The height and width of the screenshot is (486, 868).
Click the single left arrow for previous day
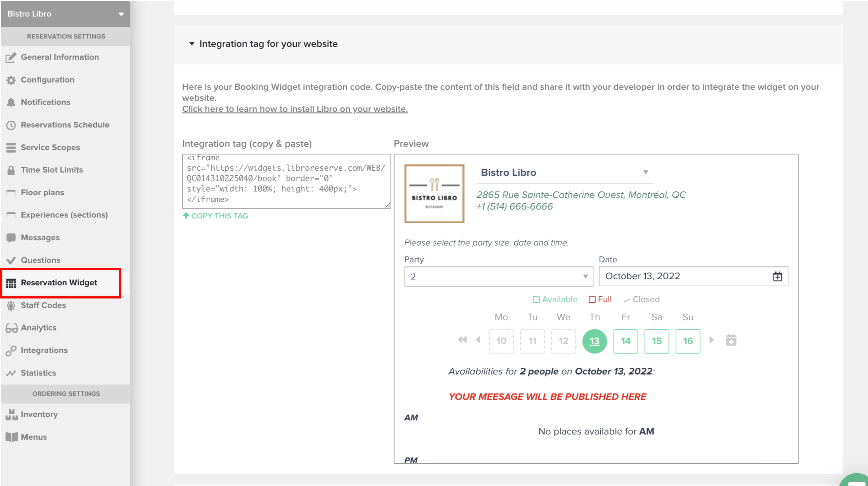click(478, 340)
